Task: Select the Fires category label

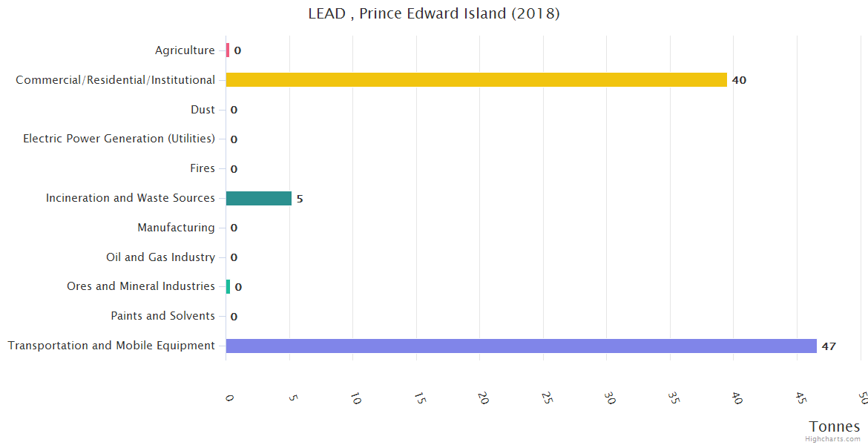Action: [203, 168]
